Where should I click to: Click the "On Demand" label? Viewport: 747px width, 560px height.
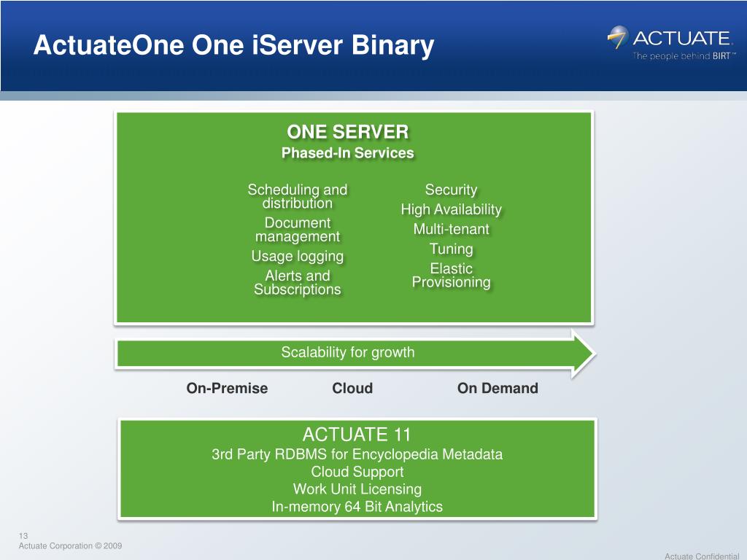pos(498,388)
